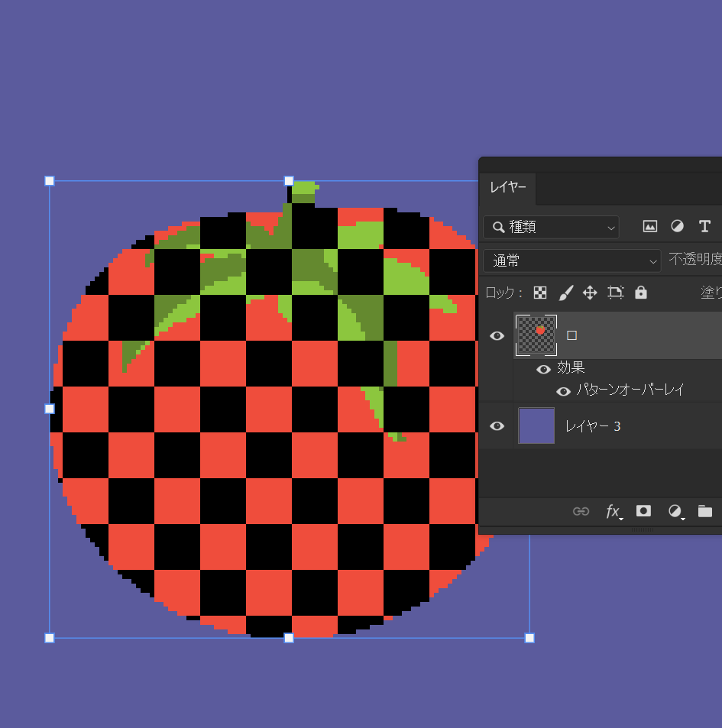Image resolution: width=722 pixels, height=728 pixels.
Task: Lock layer position with the move icon
Action: (590, 293)
